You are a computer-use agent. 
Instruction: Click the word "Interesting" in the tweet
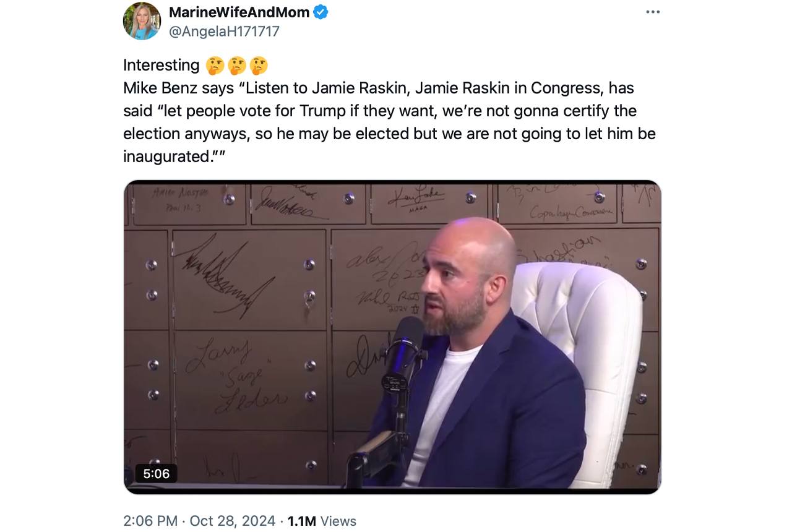(161, 66)
